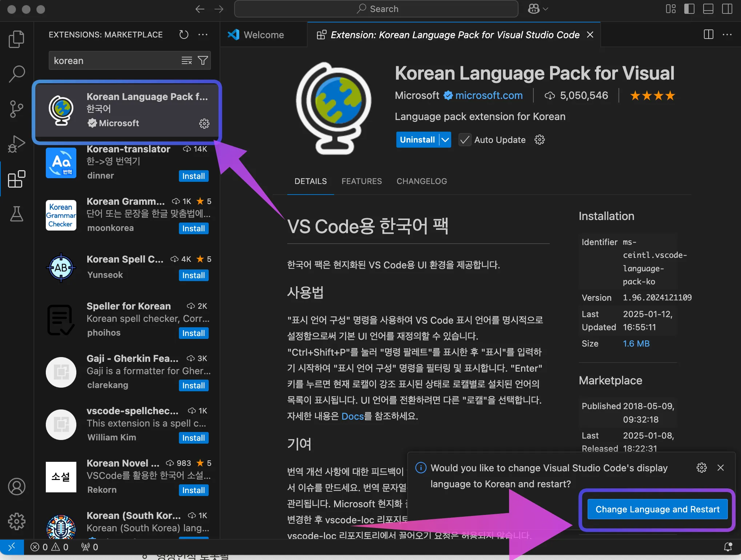Split the editor to the right
Viewport: 741px width, 560px height.
[x=708, y=35]
